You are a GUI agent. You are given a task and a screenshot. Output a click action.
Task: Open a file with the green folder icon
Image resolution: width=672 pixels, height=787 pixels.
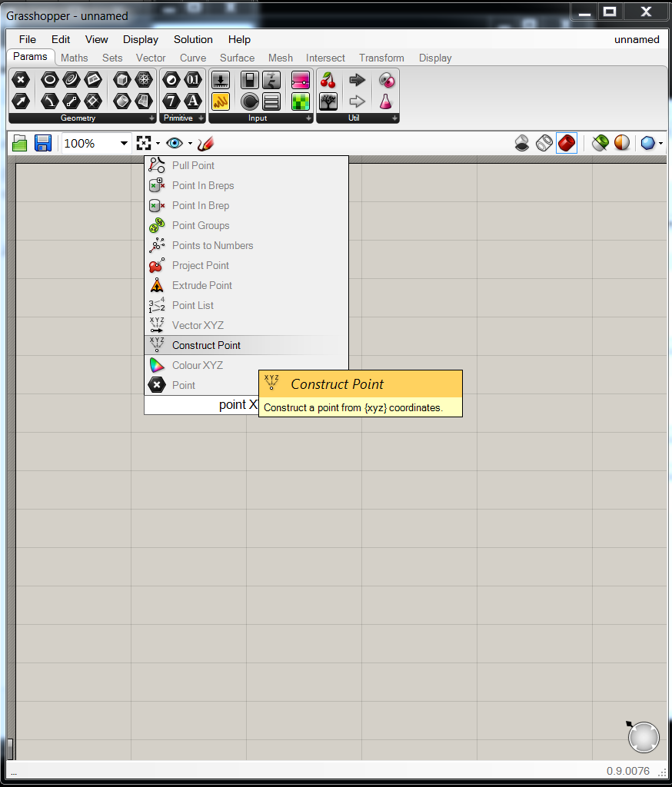[x=19, y=144]
